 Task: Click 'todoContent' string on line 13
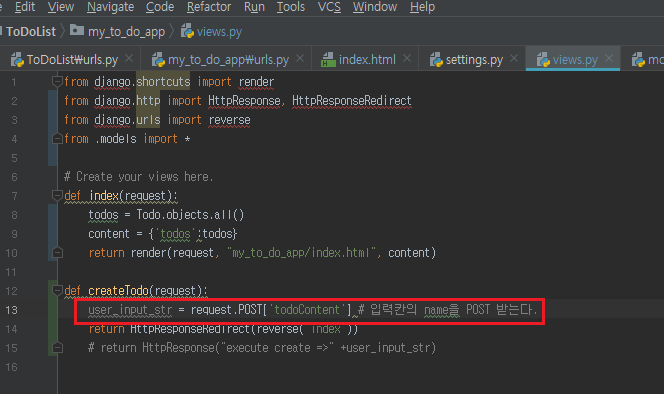tap(307, 310)
